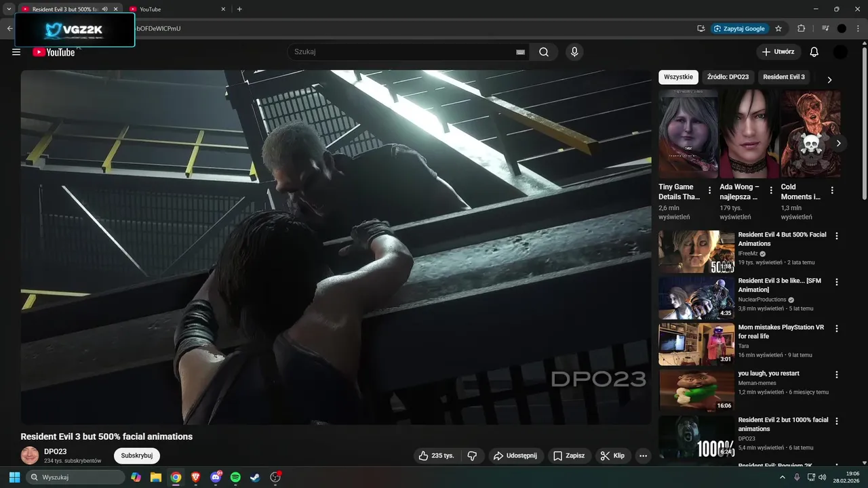The width and height of the screenshot is (868, 488).
Task: Open the taskbar volume speaker icon
Action: [822, 477]
